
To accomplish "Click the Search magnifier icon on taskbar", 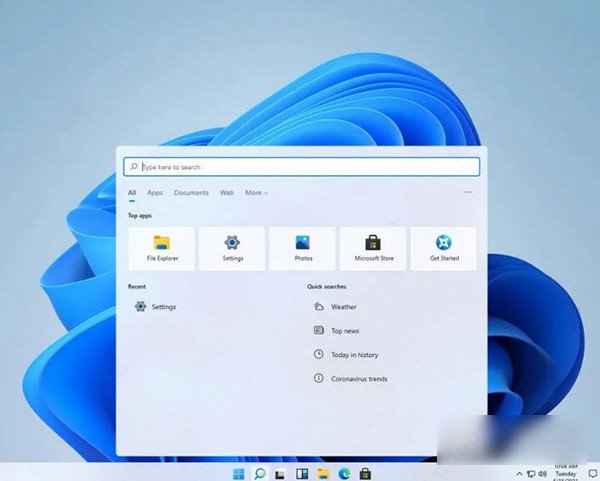I will (x=259, y=472).
